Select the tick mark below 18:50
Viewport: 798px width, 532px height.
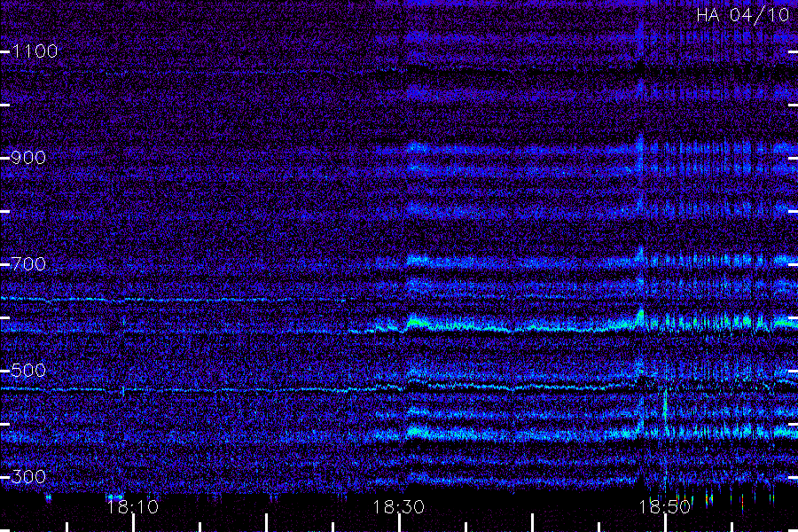[665, 523]
